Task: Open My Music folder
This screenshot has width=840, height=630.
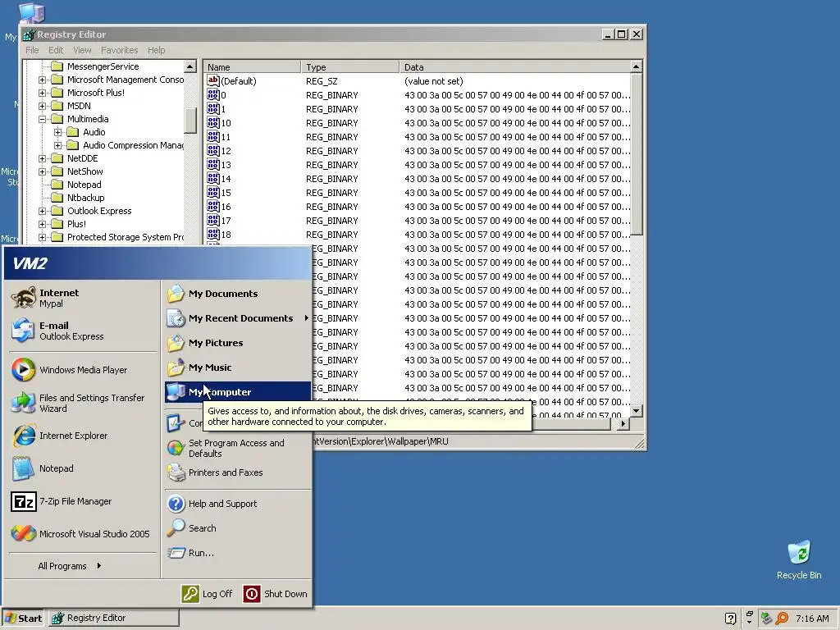Action: point(238,367)
